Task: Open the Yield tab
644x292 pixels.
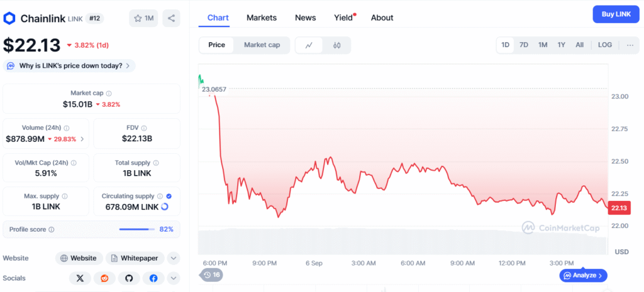Action: [344, 18]
